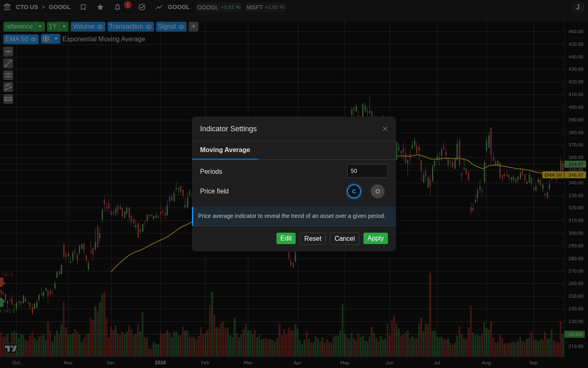Click the Reset button
The width and height of the screenshot is (588, 368).
click(x=313, y=239)
